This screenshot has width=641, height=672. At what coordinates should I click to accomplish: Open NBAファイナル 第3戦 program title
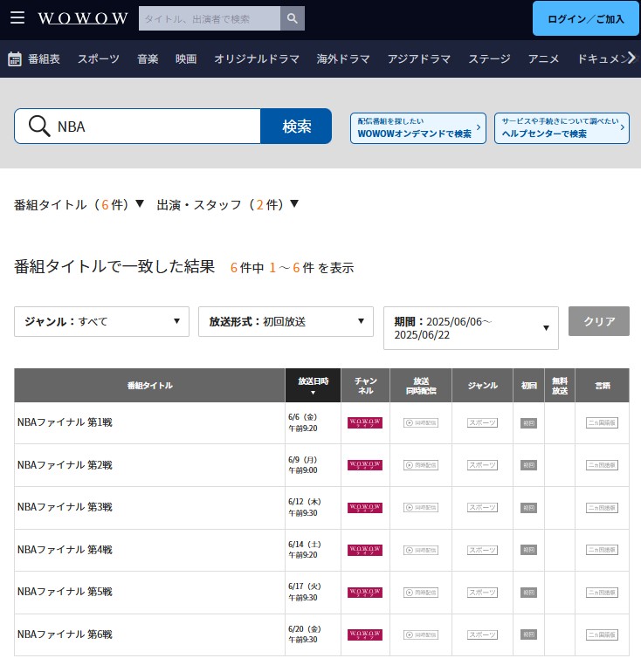click(x=65, y=507)
